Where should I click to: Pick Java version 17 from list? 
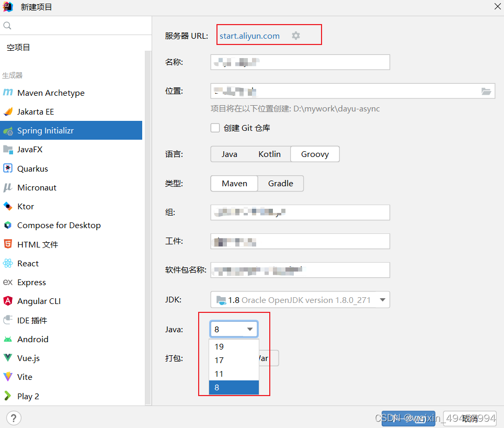click(234, 360)
